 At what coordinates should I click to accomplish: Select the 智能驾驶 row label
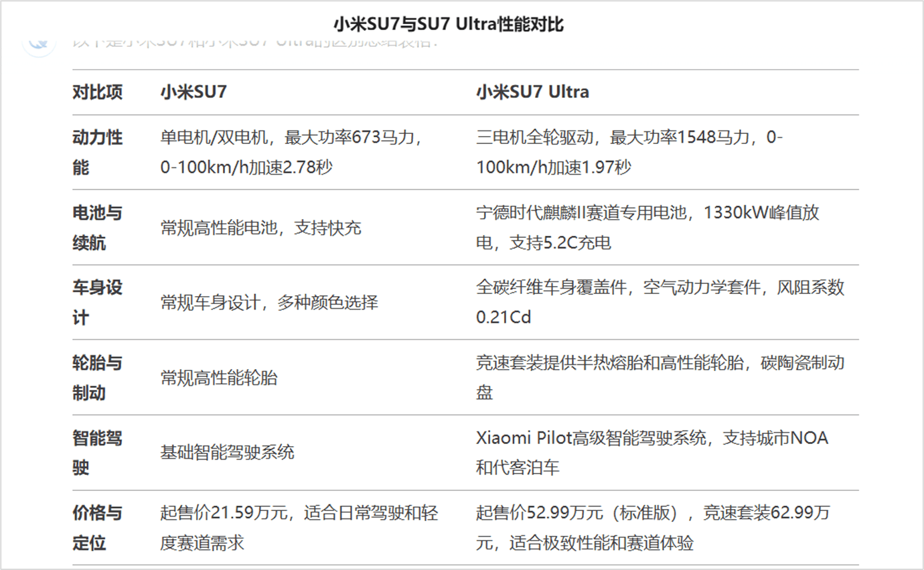point(98,453)
